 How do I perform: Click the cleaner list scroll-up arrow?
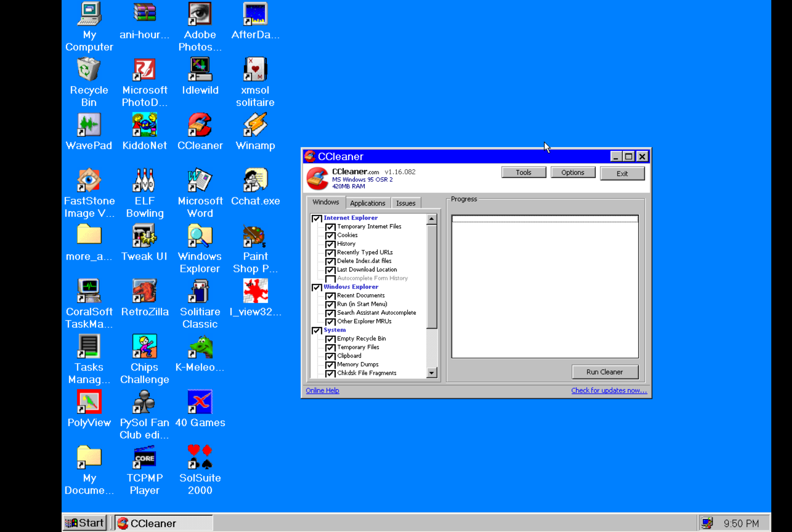coord(432,219)
